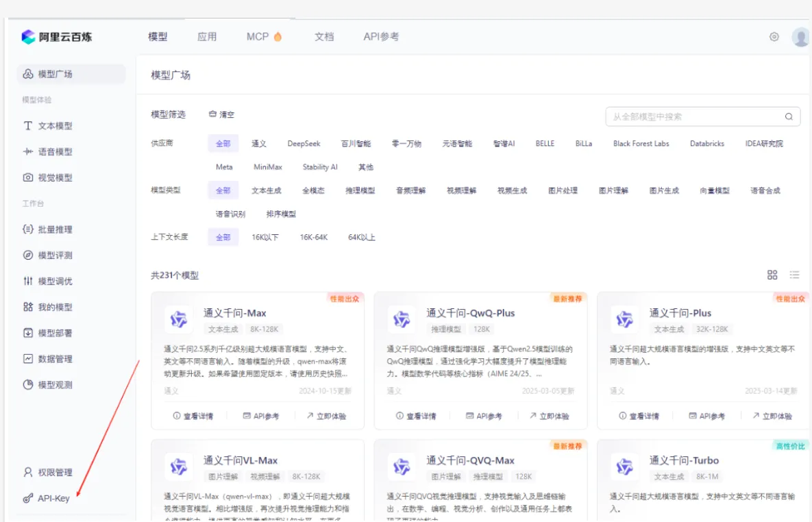
Task: Filter model type by 全模态
Action: (313, 190)
